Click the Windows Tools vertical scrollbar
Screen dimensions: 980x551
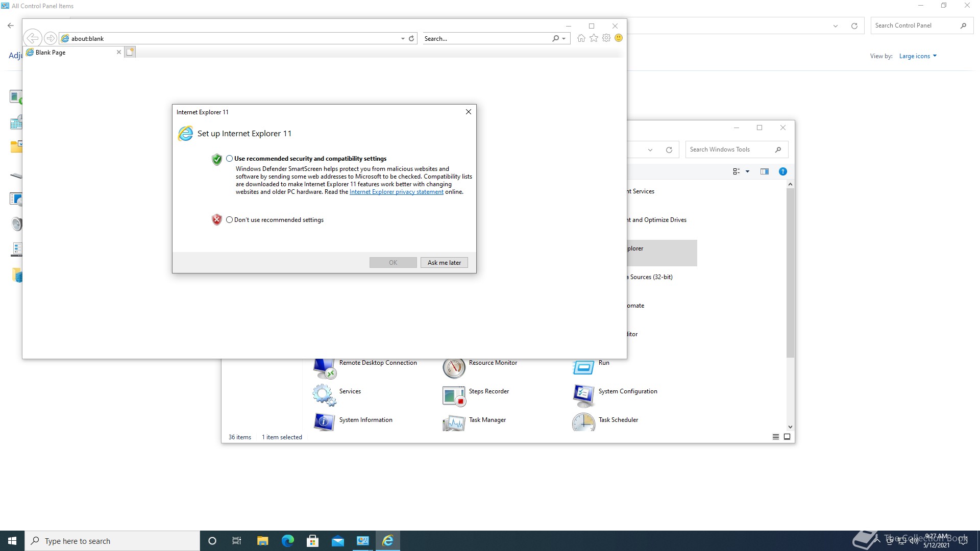pyautogui.click(x=790, y=273)
